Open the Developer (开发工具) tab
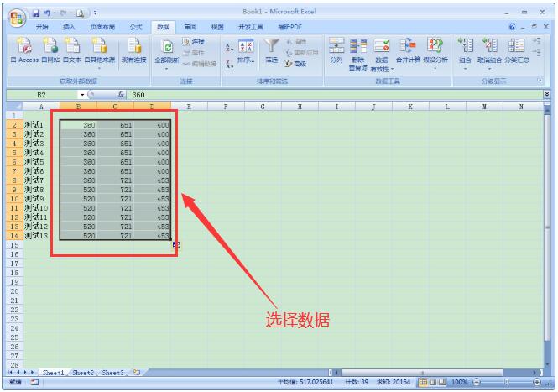This screenshot has width=558, height=392. pos(250,27)
